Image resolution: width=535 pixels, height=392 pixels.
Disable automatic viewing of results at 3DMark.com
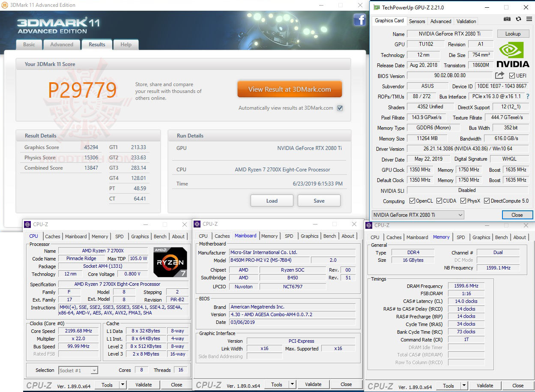(340, 108)
